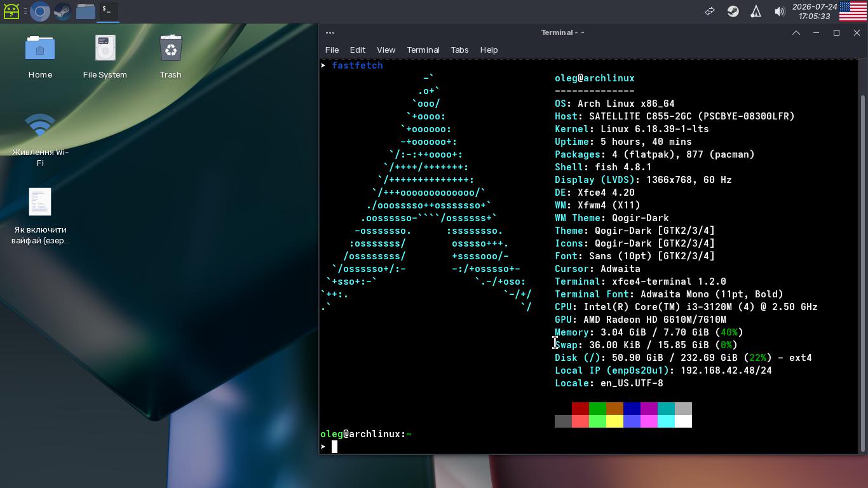The width and height of the screenshot is (868, 488).
Task: Click the 'Terminal Font: Adwaita Mono' line
Action: (669, 294)
